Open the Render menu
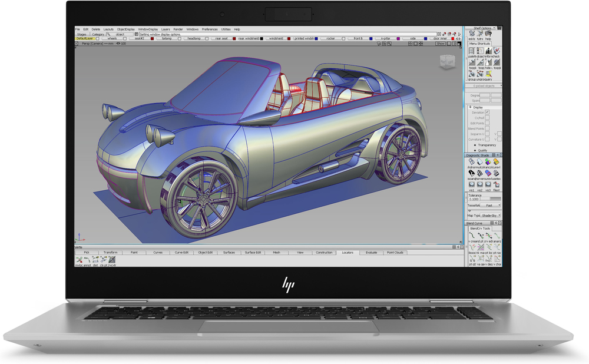 click(x=178, y=29)
